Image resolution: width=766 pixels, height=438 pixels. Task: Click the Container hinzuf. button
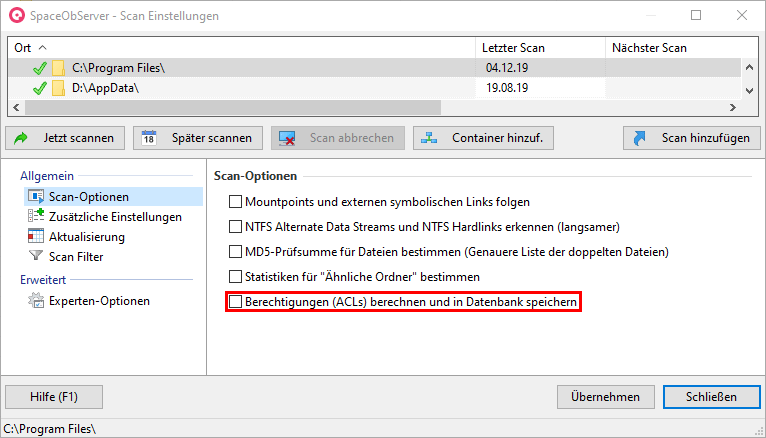point(483,138)
